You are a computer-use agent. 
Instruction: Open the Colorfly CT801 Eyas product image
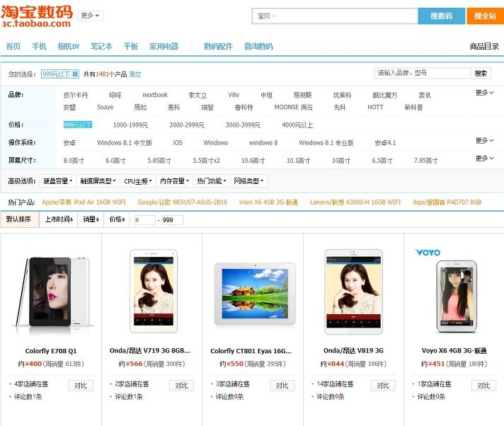click(x=255, y=294)
